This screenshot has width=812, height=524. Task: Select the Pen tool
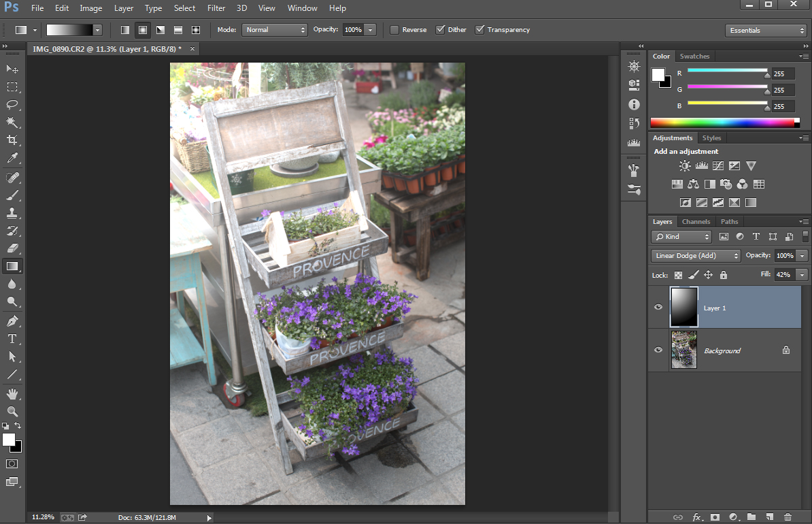coord(12,321)
